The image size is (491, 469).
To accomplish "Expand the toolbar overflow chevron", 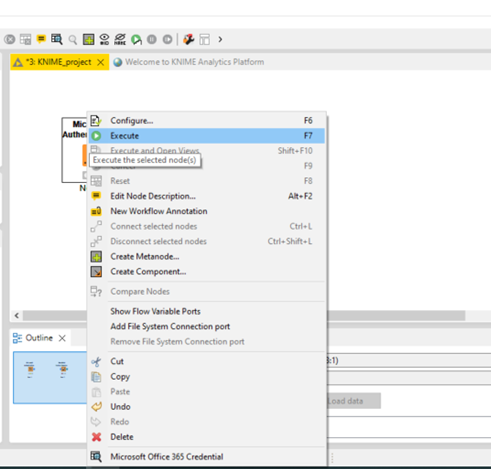I will (x=220, y=40).
